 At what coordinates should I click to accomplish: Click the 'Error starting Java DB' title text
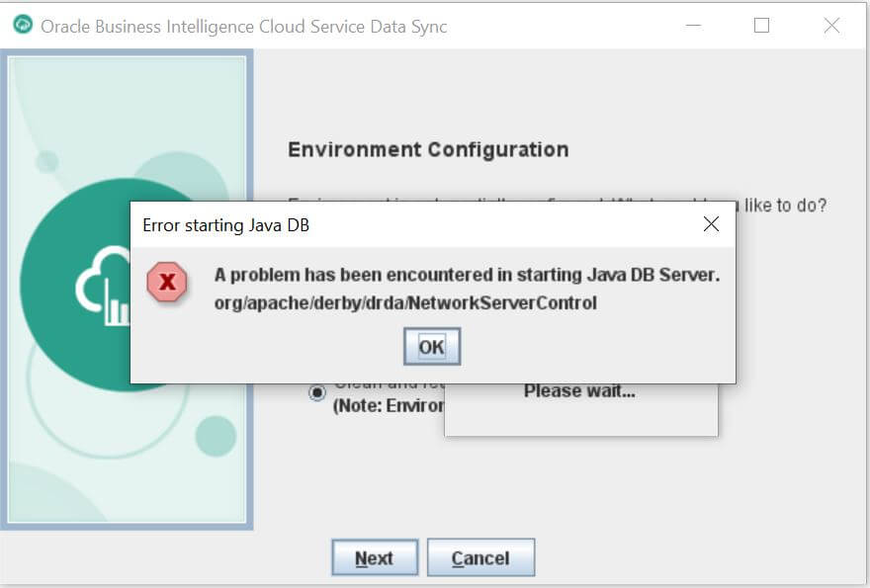point(225,225)
